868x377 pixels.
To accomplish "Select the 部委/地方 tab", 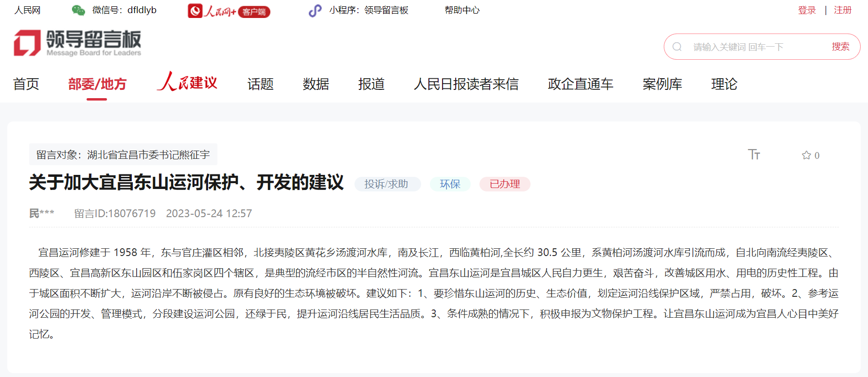I will 97,84.
